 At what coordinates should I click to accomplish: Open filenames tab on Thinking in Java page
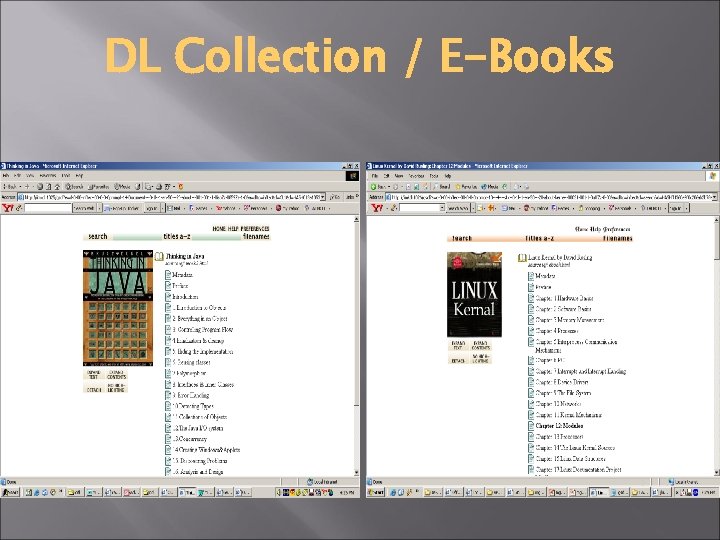tap(256, 236)
